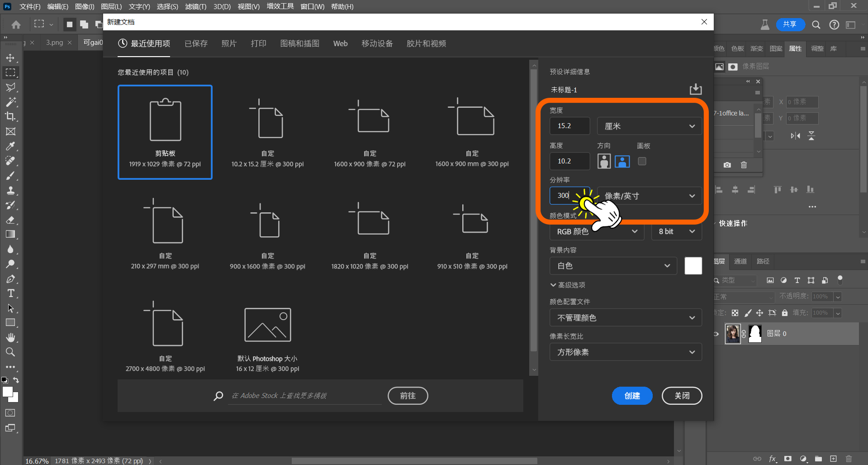Select the Pen tool

10,278
